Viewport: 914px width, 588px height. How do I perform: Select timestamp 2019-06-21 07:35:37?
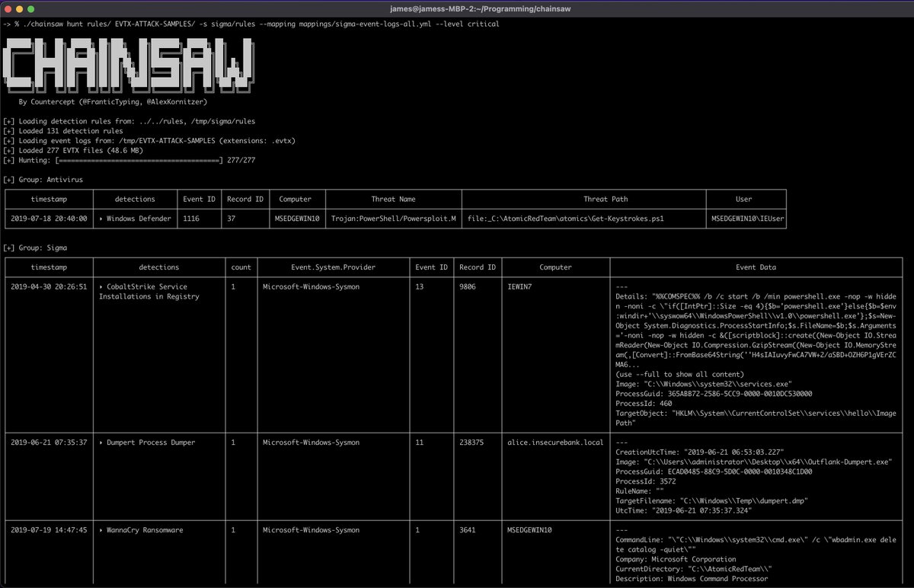point(49,443)
